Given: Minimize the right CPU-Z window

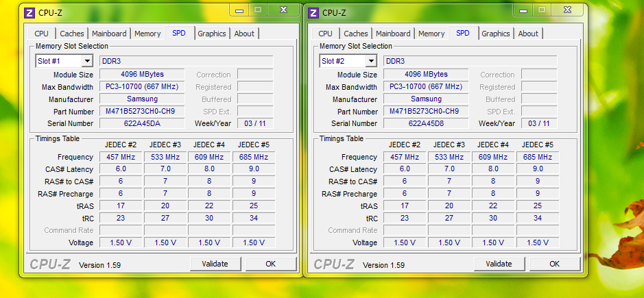Looking at the screenshot, I should (x=523, y=10).
